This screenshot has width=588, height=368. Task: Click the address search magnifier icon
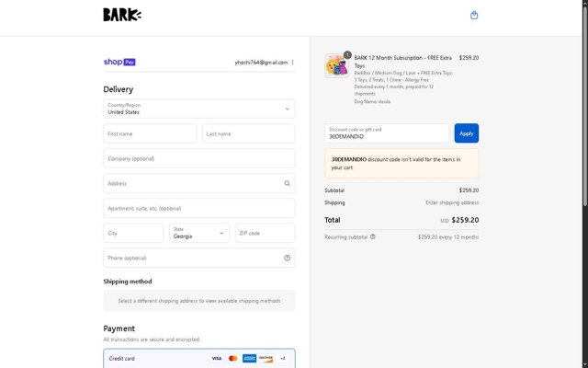pos(287,183)
